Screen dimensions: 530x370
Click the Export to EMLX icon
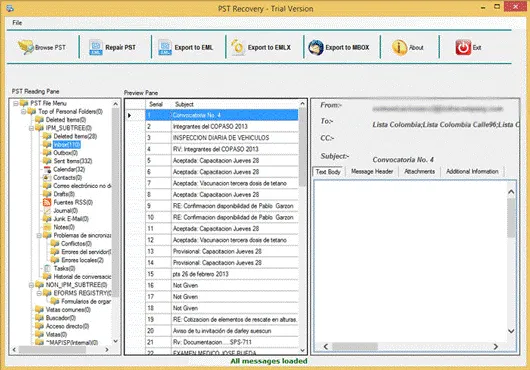tap(238, 47)
